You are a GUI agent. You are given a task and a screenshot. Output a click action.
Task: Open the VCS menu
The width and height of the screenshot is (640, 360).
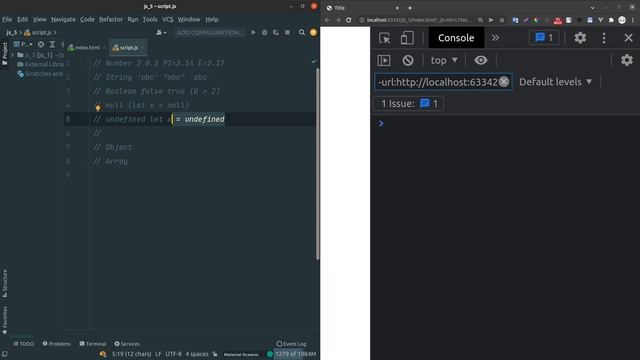167,20
